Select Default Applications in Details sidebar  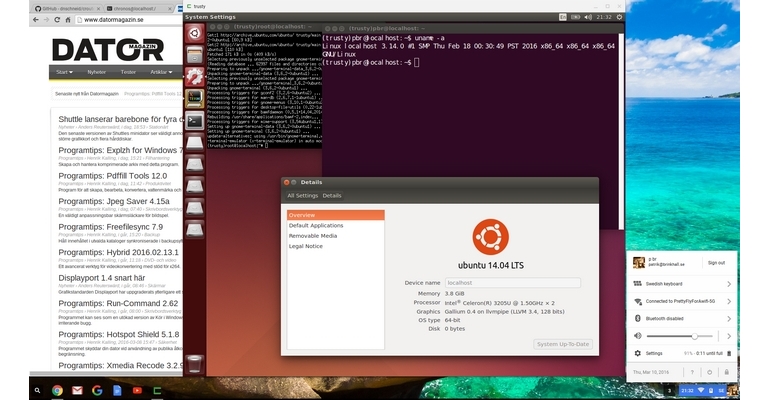(x=335, y=225)
